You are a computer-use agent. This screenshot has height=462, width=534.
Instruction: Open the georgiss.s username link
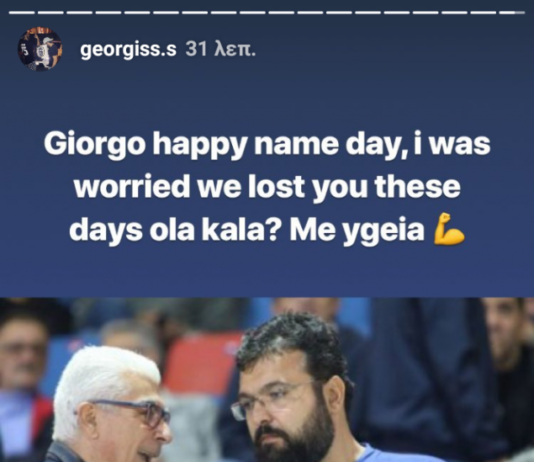click(x=128, y=50)
